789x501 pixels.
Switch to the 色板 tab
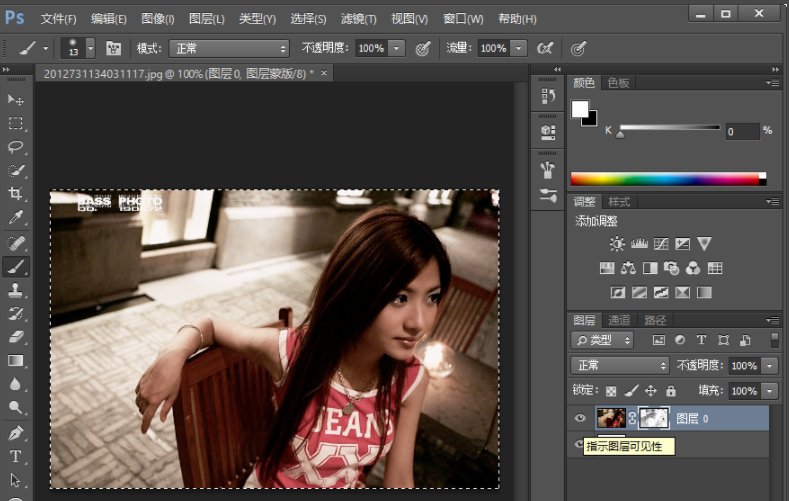[618, 83]
